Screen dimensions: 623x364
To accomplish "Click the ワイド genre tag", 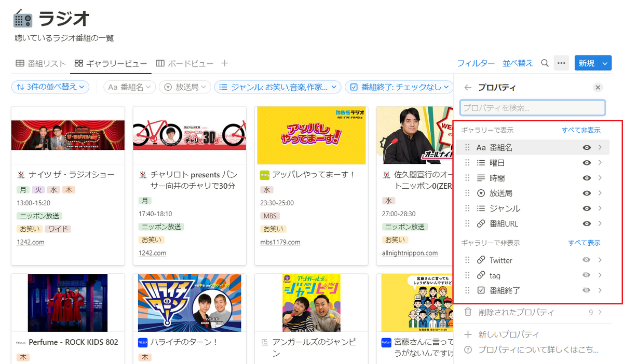I will [58, 229].
